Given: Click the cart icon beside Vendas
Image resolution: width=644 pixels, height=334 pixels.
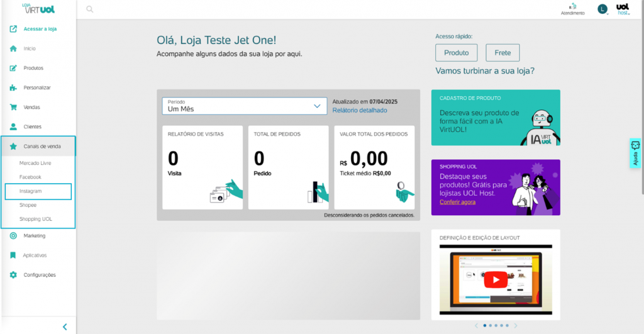Looking at the screenshot, I should [x=13, y=107].
